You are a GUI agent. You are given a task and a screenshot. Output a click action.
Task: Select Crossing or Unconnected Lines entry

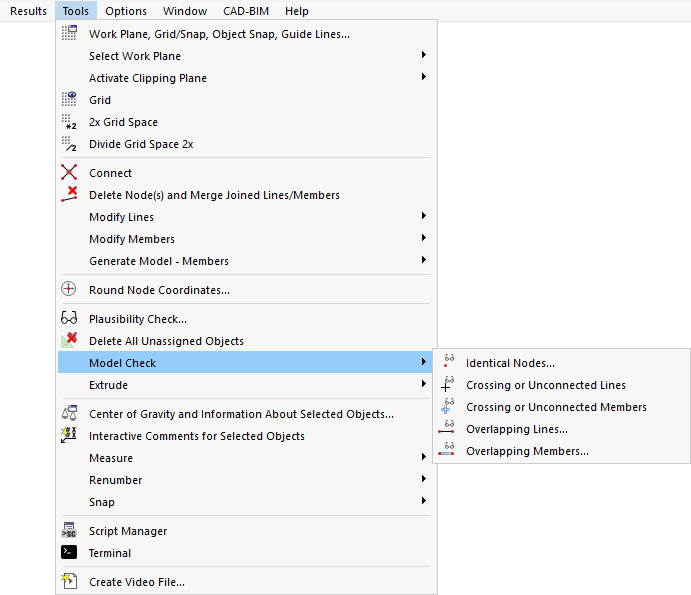click(x=545, y=385)
